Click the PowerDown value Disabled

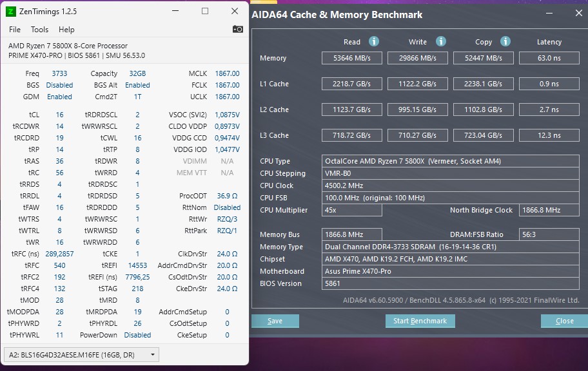click(137, 335)
